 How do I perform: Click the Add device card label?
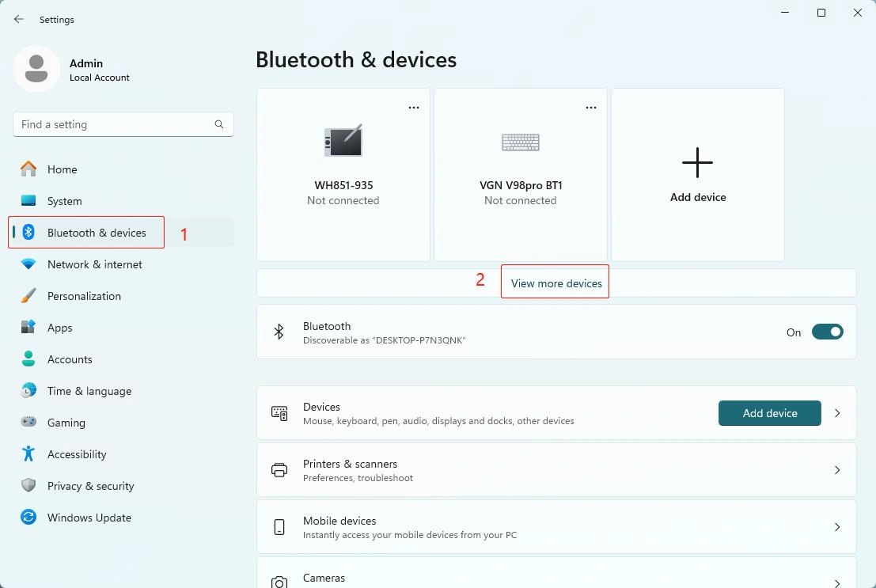click(x=698, y=197)
